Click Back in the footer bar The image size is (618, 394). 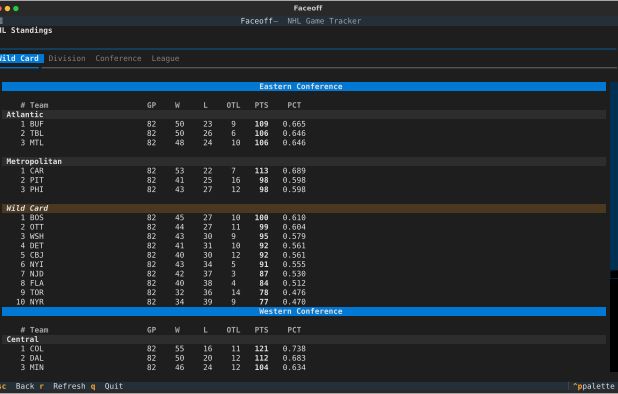click(25, 386)
